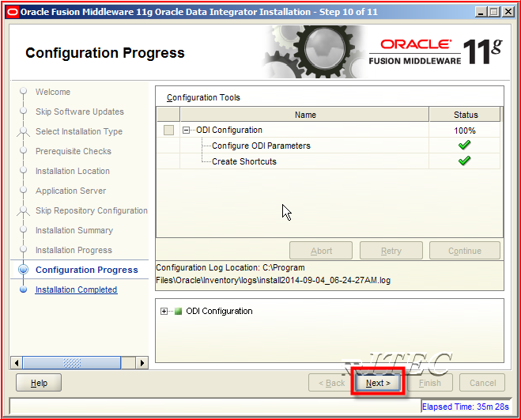Click the Name column header
521x420 pixels.
[304, 115]
